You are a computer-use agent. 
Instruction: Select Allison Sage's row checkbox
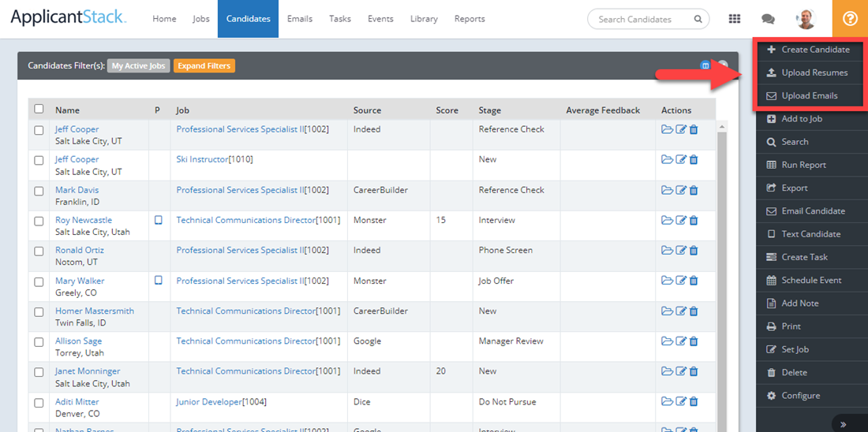39,342
